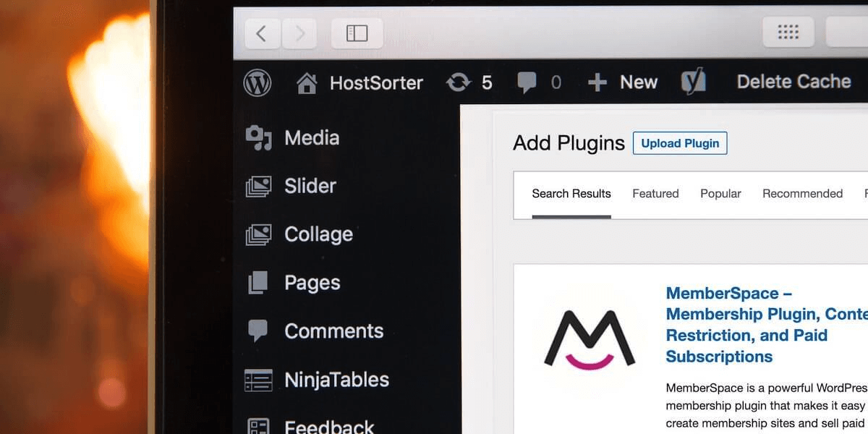Open the MemberSpace plugin title link
The width and height of the screenshot is (868, 434).
[x=767, y=325]
